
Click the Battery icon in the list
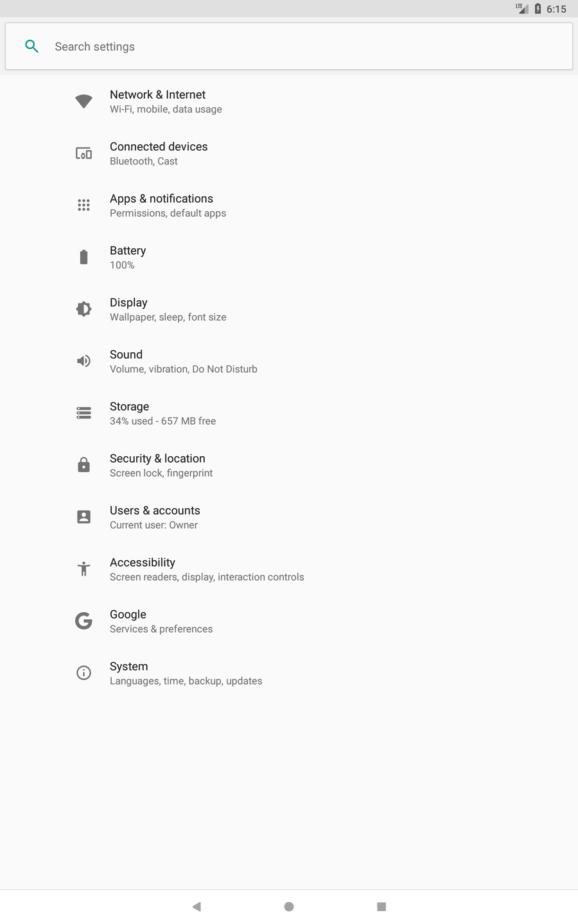click(83, 257)
